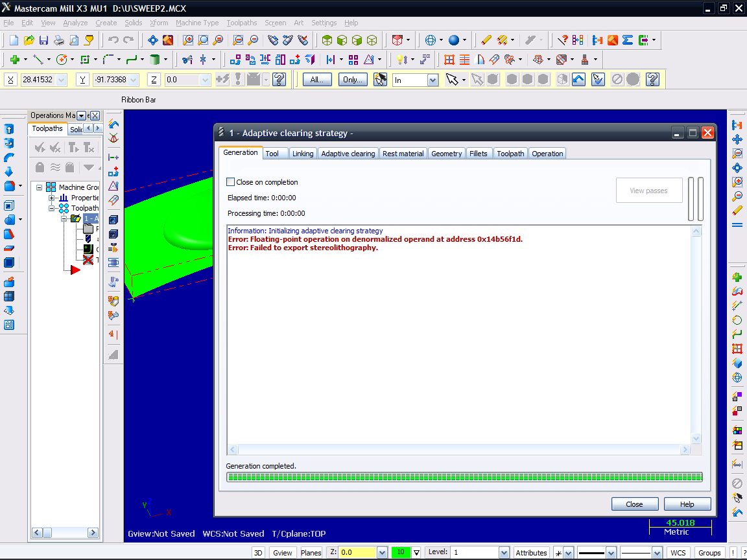Click the green color 10 swatch
The width and height of the screenshot is (747, 560).
[401, 552]
